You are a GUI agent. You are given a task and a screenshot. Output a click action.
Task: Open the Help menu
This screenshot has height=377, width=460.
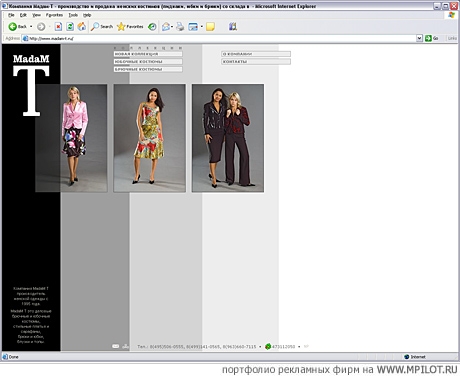click(87, 15)
